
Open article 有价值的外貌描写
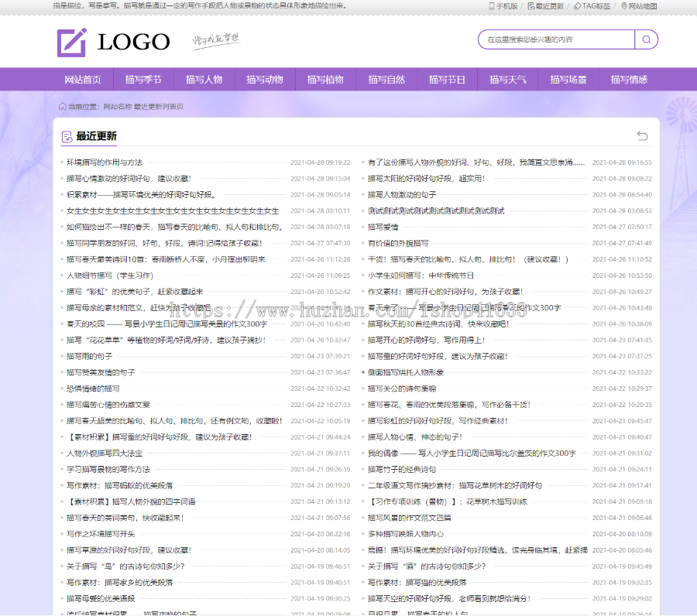tap(398, 243)
